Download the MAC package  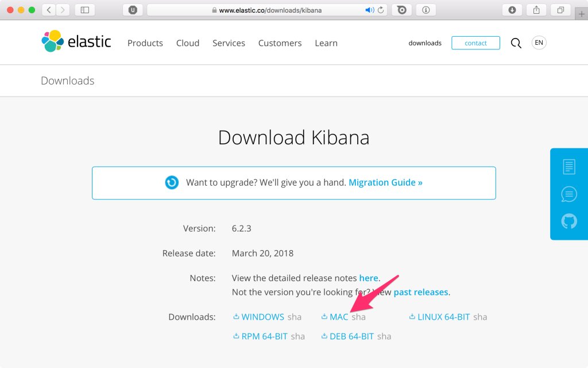click(339, 317)
